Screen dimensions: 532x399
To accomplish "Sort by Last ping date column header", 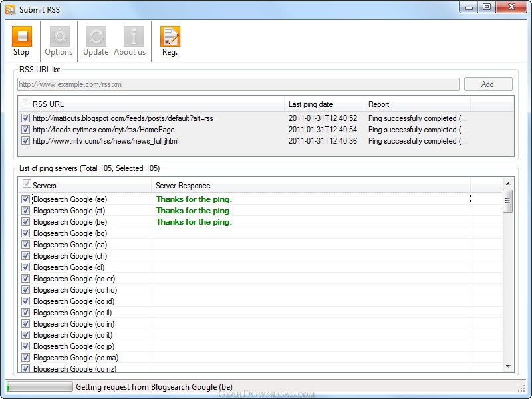I will pos(324,104).
